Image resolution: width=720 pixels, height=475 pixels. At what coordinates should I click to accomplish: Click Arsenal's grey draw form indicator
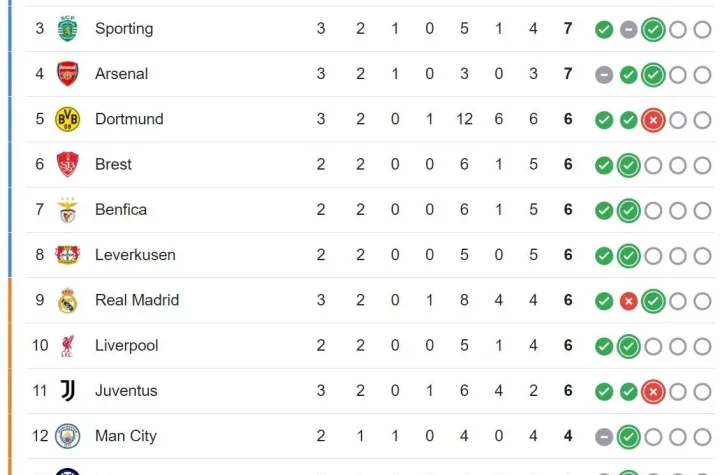tap(604, 75)
